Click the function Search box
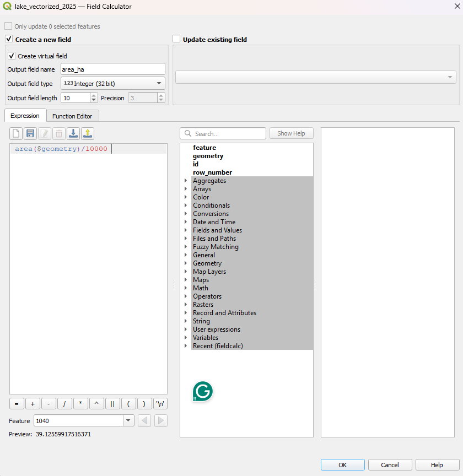This screenshot has height=476, width=463. (223, 133)
